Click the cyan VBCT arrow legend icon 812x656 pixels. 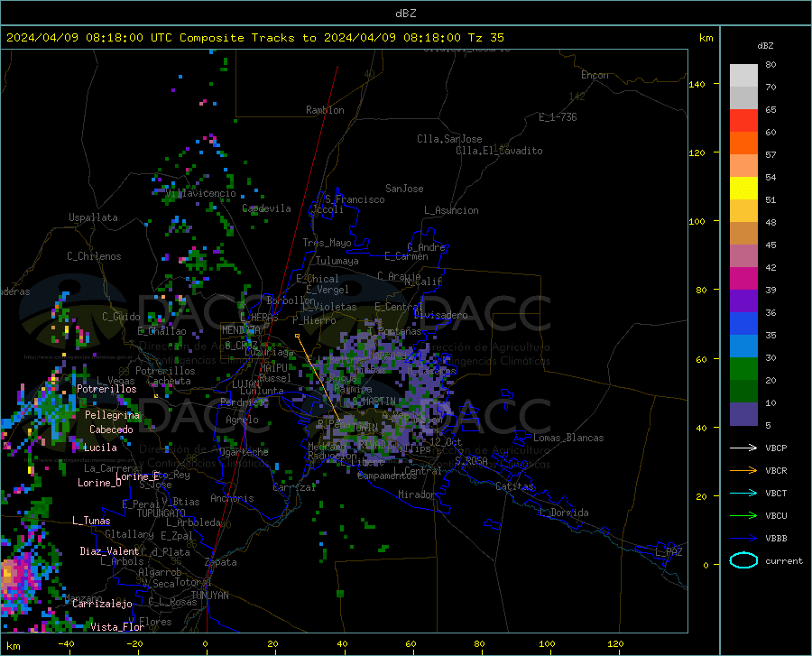pos(743,493)
